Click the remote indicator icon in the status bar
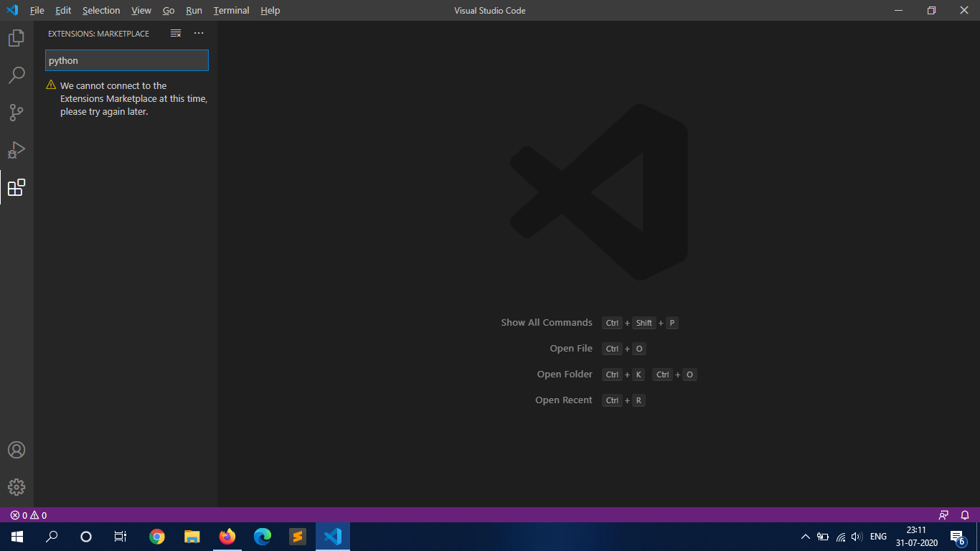Viewport: 980px width, 551px height. point(943,514)
